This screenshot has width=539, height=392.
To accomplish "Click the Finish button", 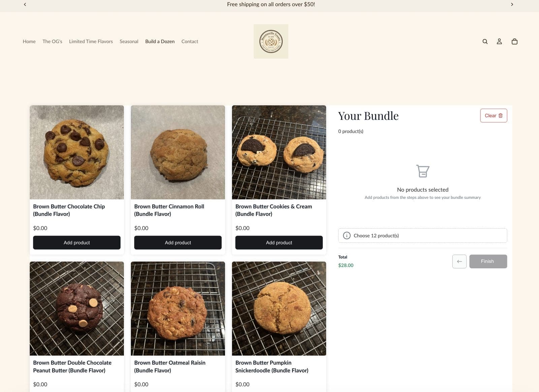I will pos(488,261).
